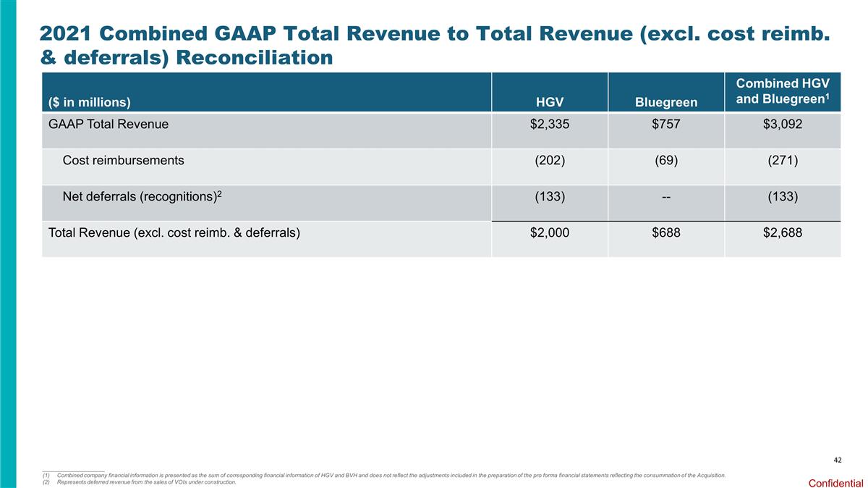
Task: Select the 'Combined HGV and Bluegreen' column header
Action: [782, 92]
